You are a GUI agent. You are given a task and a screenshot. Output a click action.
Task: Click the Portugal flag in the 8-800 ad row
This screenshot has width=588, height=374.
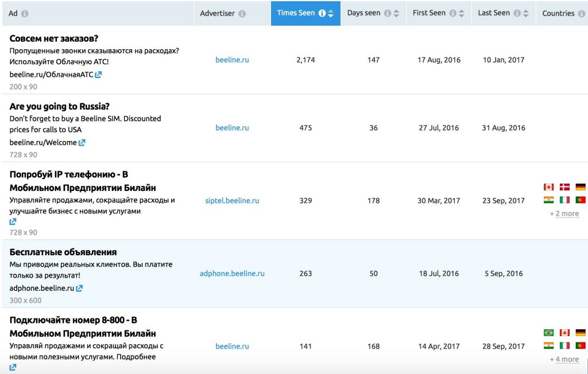coord(581,345)
